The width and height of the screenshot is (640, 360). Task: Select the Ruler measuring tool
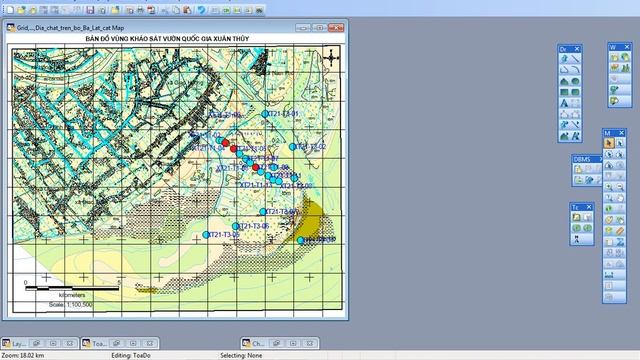point(620,231)
